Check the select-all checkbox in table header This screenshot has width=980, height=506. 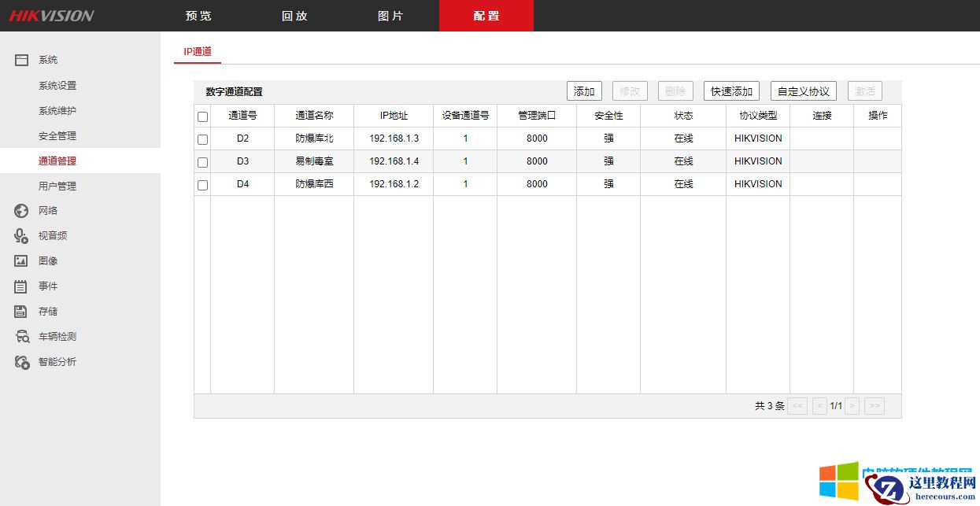[x=202, y=116]
